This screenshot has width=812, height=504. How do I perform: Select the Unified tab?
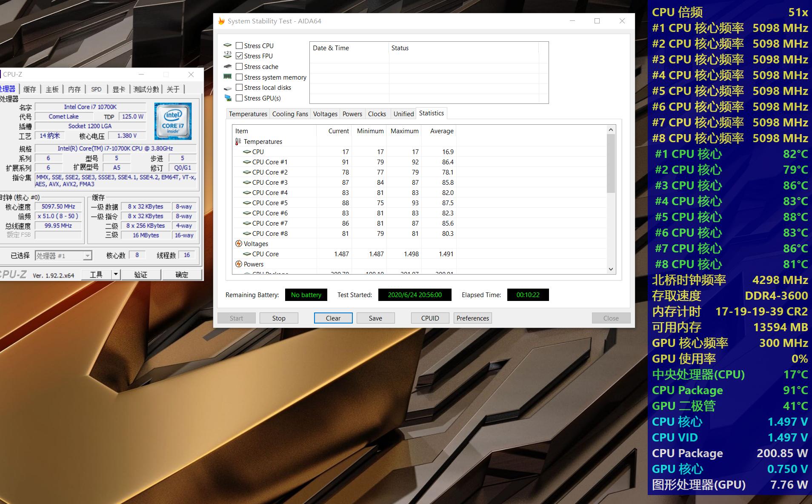[x=403, y=114]
